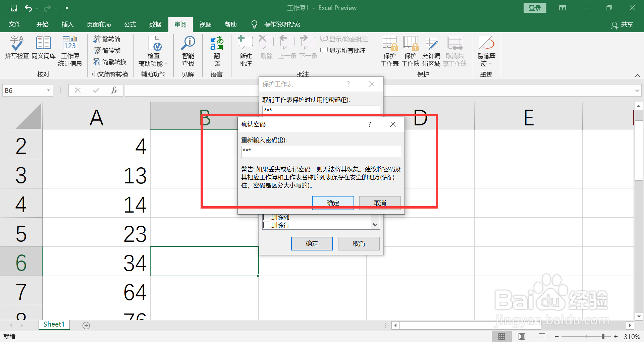
Task: Open the View tab
Action: 205,24
